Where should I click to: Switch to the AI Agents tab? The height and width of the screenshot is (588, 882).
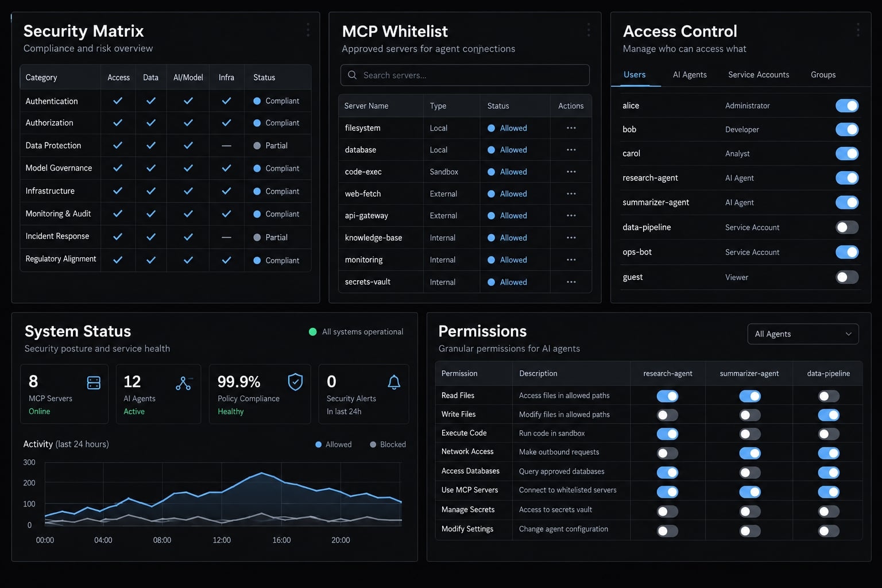(690, 75)
